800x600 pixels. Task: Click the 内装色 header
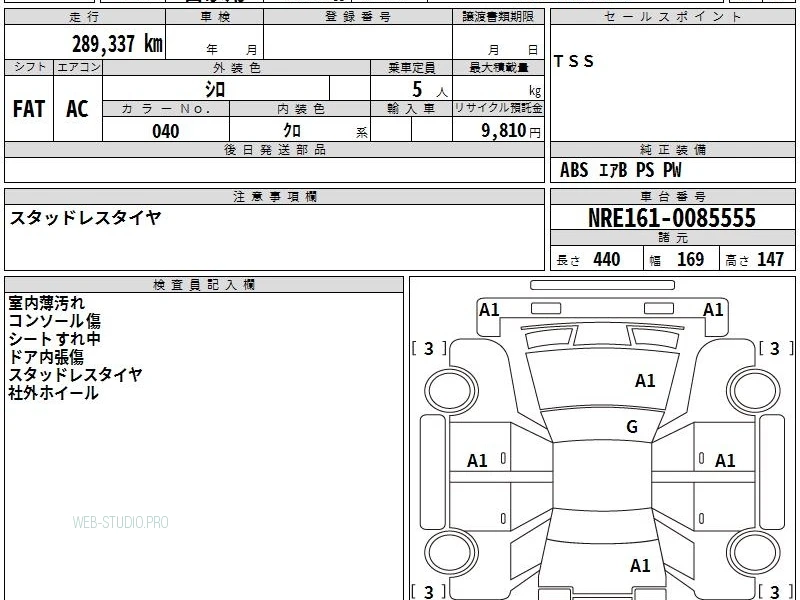tap(300, 109)
